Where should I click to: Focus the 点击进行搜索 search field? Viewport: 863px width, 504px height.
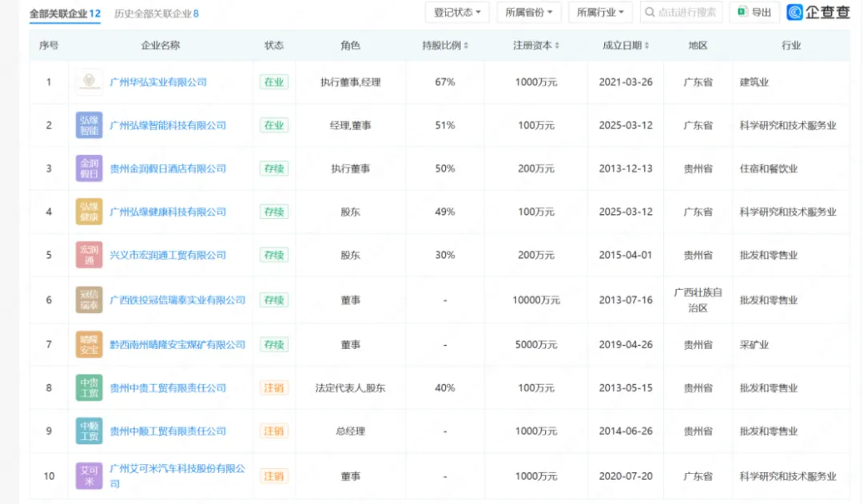pyautogui.click(x=682, y=12)
